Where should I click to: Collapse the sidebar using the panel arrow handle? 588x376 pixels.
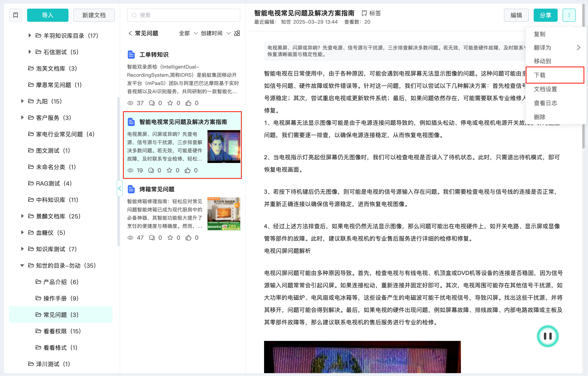120,188
